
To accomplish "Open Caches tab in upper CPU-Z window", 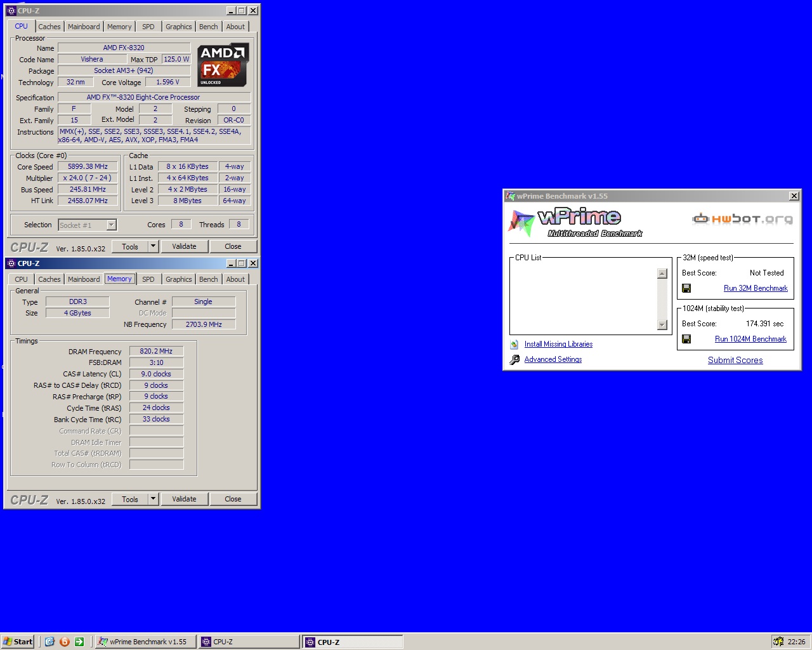I will pyautogui.click(x=49, y=27).
